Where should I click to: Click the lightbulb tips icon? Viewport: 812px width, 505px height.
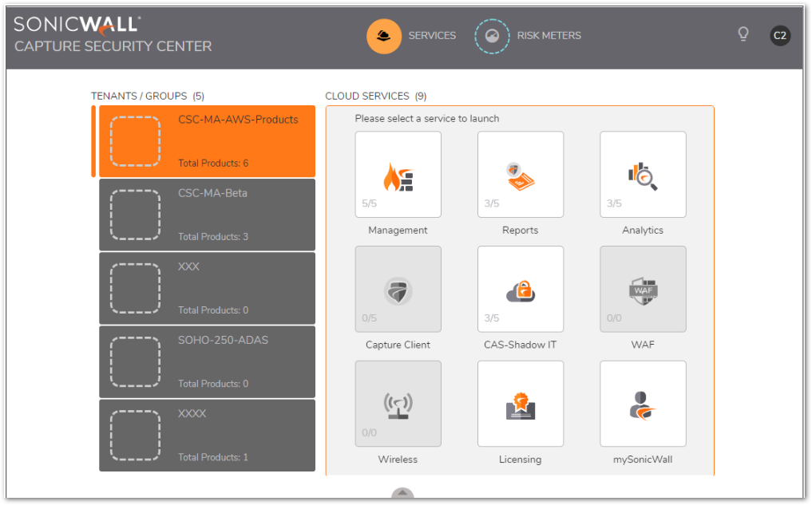pyautogui.click(x=743, y=34)
